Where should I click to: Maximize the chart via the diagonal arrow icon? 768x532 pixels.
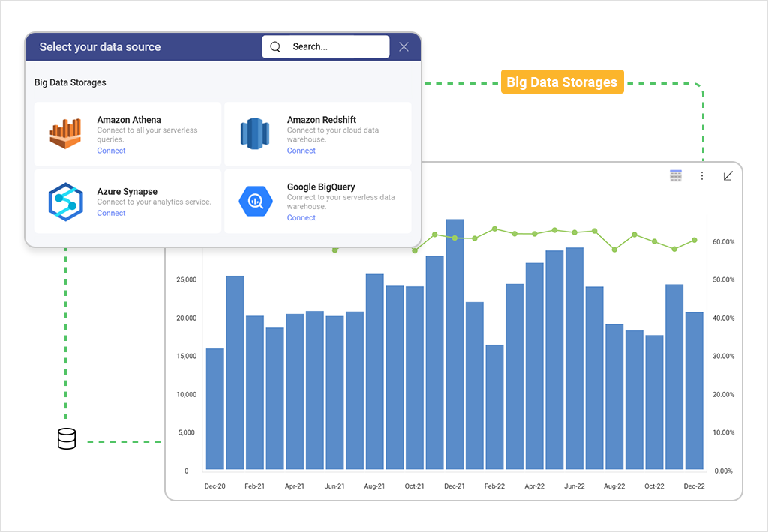[727, 175]
